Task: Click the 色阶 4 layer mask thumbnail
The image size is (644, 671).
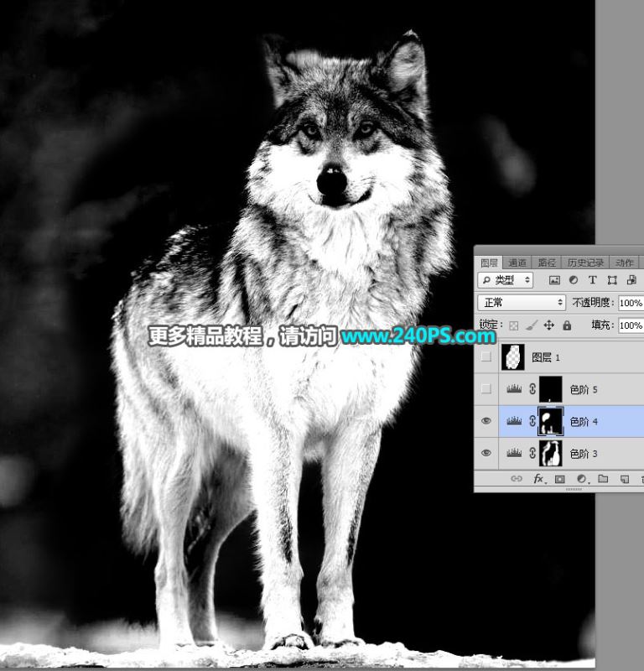Action: (x=549, y=422)
